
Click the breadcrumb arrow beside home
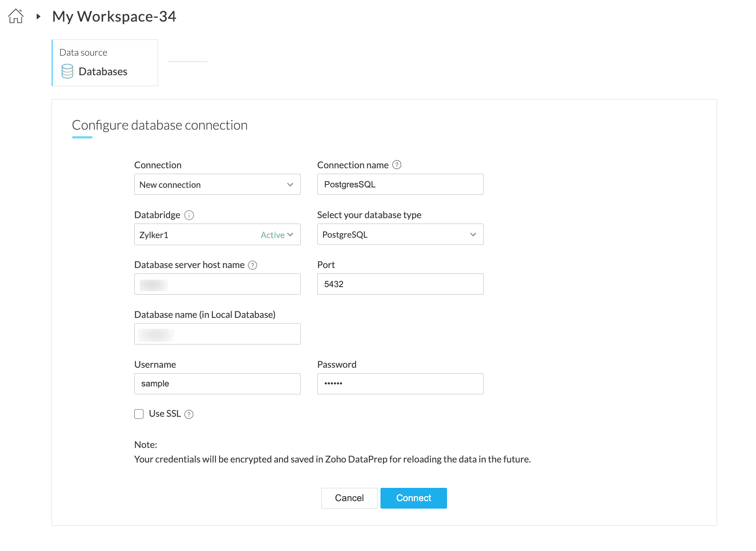(38, 17)
